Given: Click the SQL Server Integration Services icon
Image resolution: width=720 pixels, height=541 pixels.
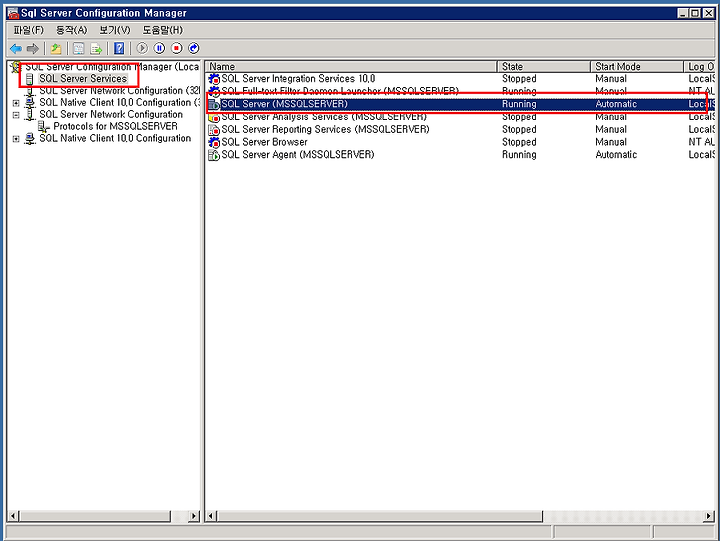Looking at the screenshot, I should 214,79.
